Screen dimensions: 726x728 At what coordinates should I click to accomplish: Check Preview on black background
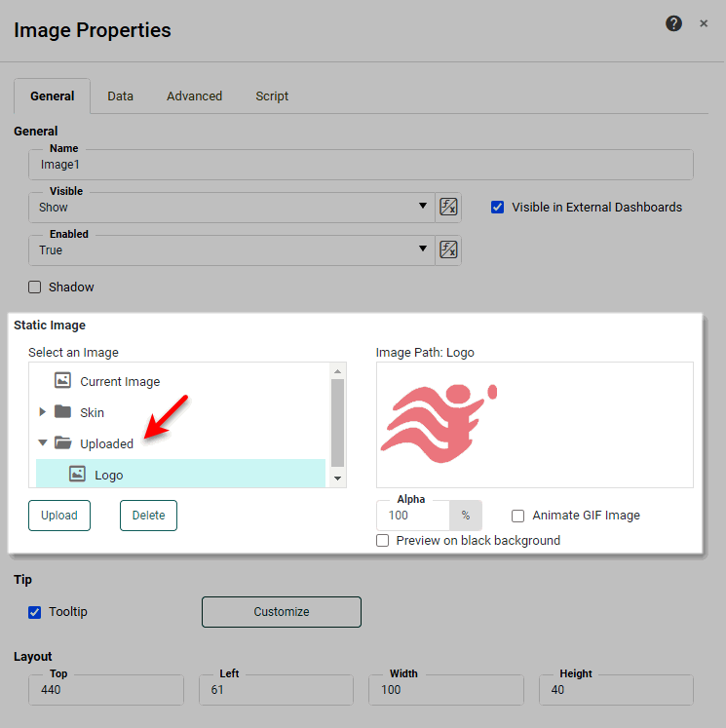pos(383,540)
